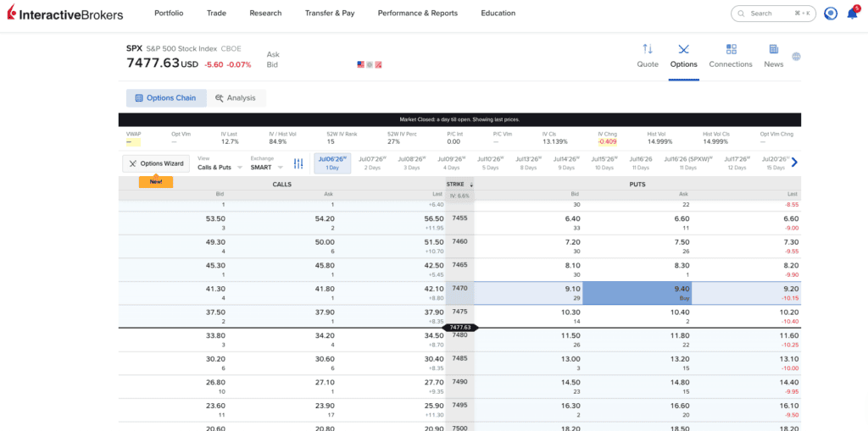The height and width of the screenshot is (431, 868).
Task: Click the Hist Vol value 14.999%
Action: 659,141
